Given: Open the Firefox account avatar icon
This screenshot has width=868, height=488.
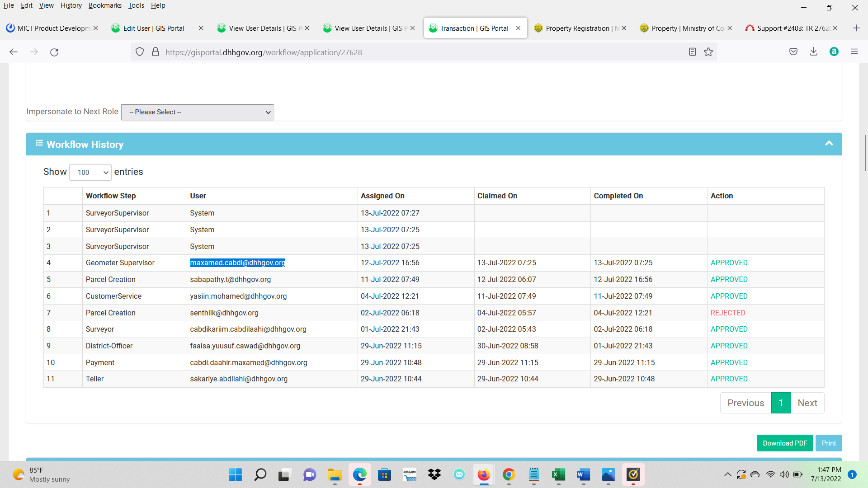Looking at the screenshot, I should [834, 52].
